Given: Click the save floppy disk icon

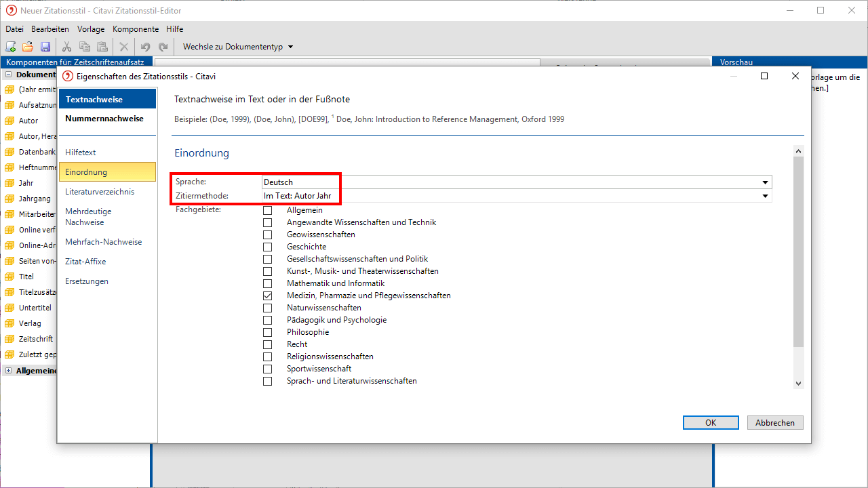Looking at the screenshot, I should tap(45, 47).
